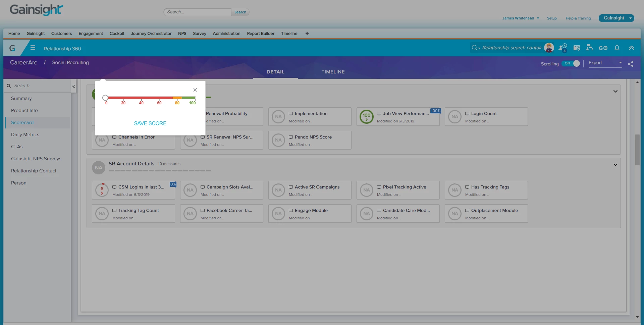Open comment icon for Login Count
644x325 pixels.
(x=467, y=114)
